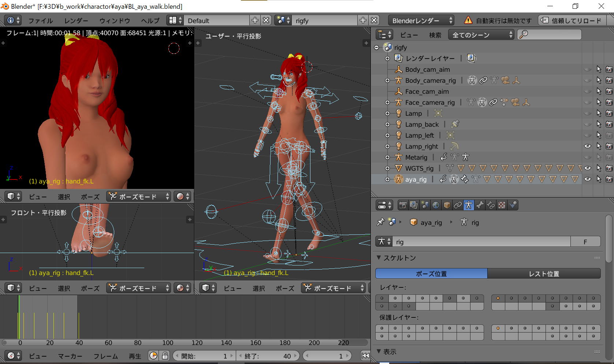Open the Bone Constraints properties tab
Image resolution: width=614 pixels, height=364 pixels.
coord(491,205)
